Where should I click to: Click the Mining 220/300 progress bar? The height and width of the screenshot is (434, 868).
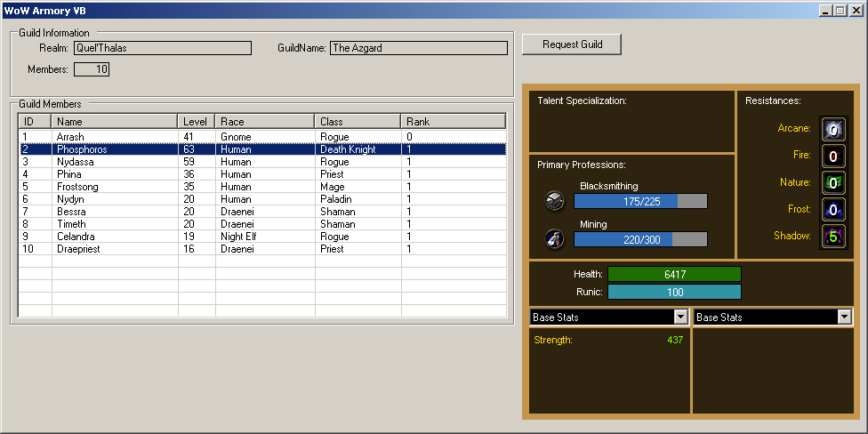tap(640, 239)
